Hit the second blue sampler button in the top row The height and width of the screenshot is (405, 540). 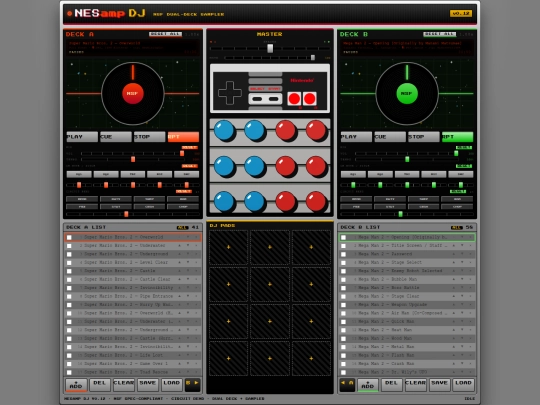click(x=255, y=130)
